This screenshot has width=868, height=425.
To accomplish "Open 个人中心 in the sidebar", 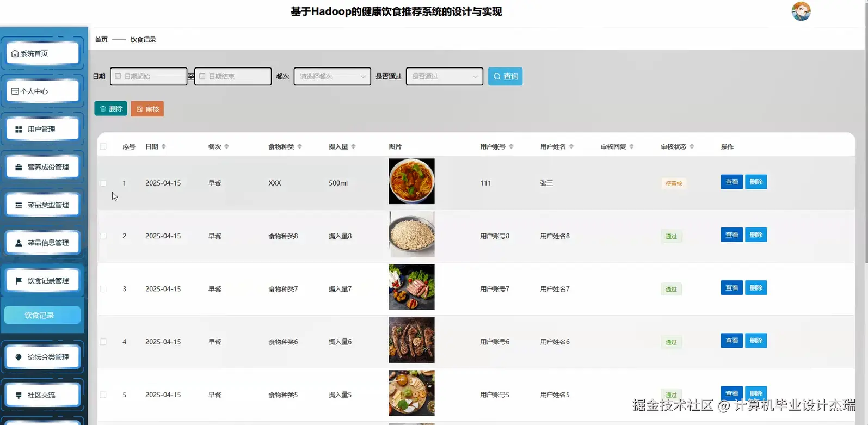I will (x=42, y=91).
